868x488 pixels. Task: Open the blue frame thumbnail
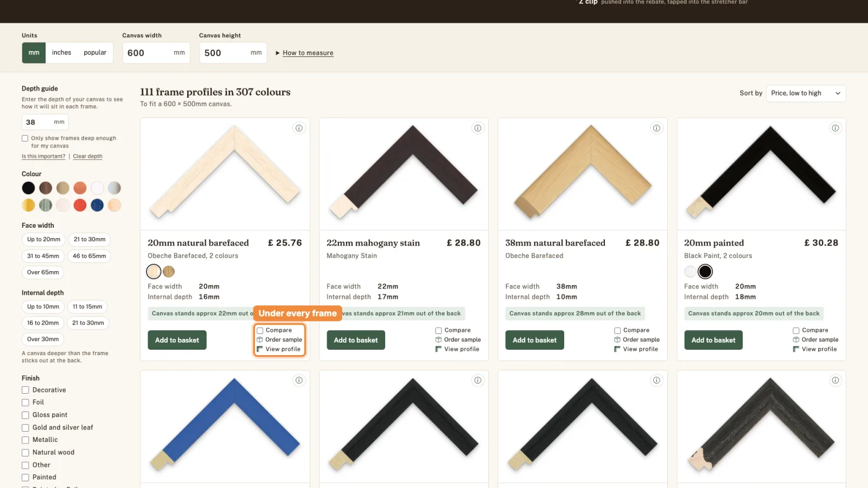click(225, 427)
